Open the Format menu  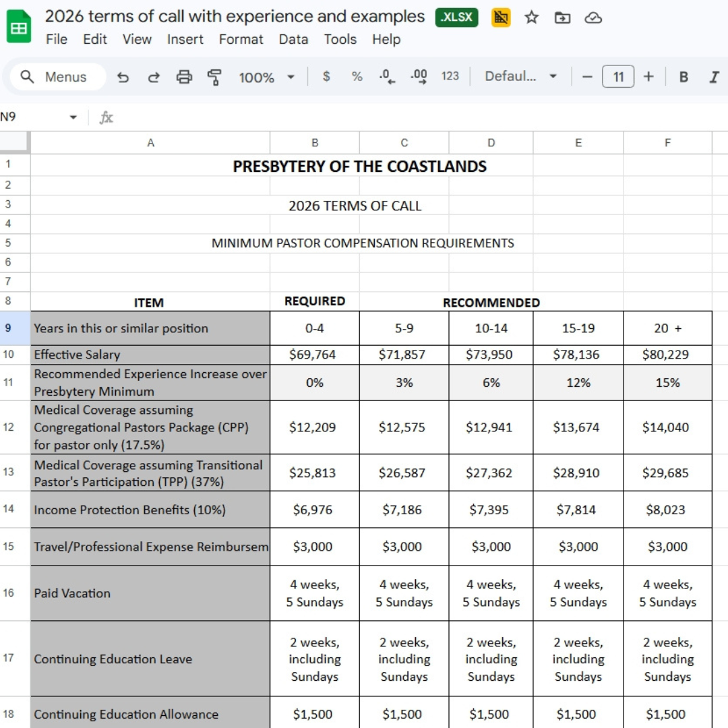coord(241,40)
